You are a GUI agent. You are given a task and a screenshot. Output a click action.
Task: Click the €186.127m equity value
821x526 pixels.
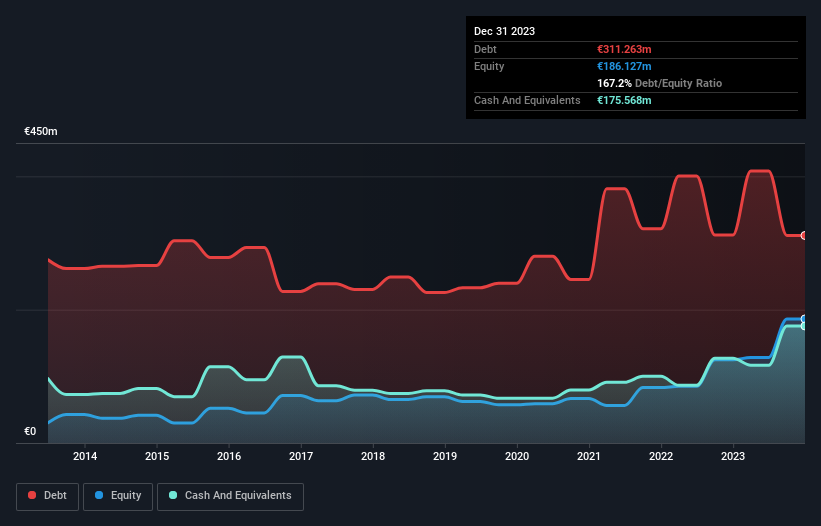click(x=624, y=66)
